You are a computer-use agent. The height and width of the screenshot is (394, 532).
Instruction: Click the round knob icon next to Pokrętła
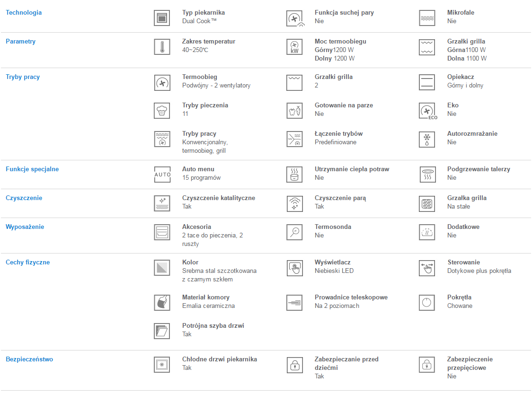click(427, 303)
